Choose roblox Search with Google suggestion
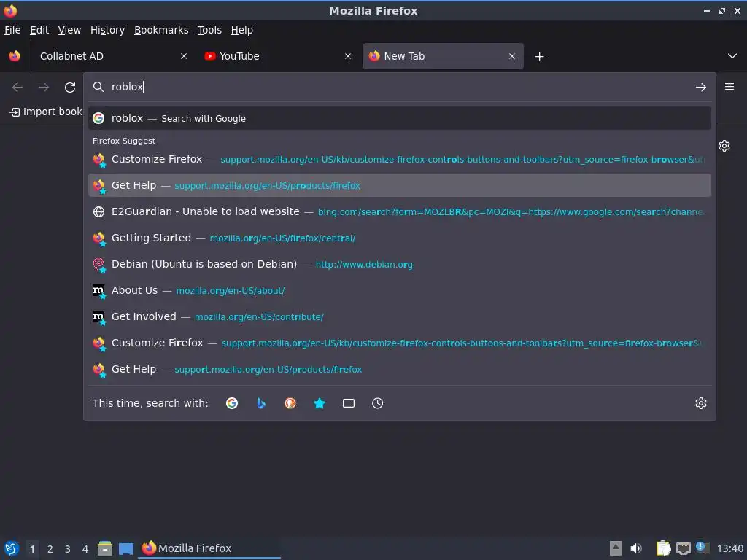 click(399, 118)
